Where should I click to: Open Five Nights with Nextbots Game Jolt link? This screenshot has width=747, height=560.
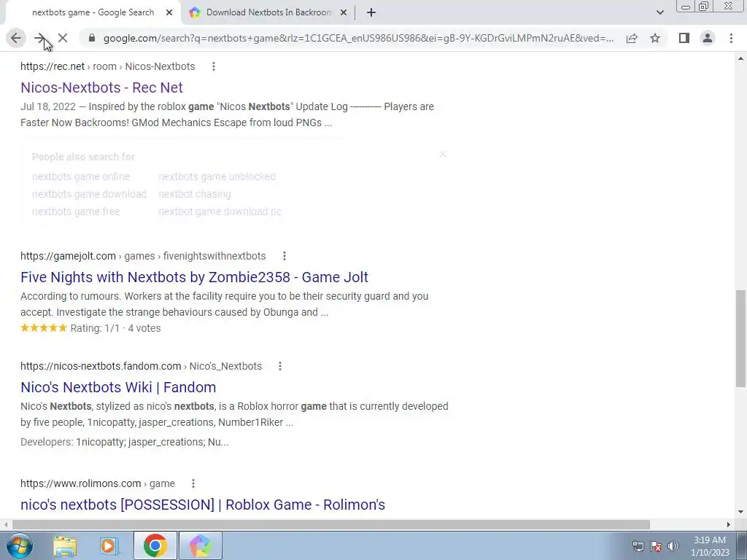pyautogui.click(x=194, y=277)
